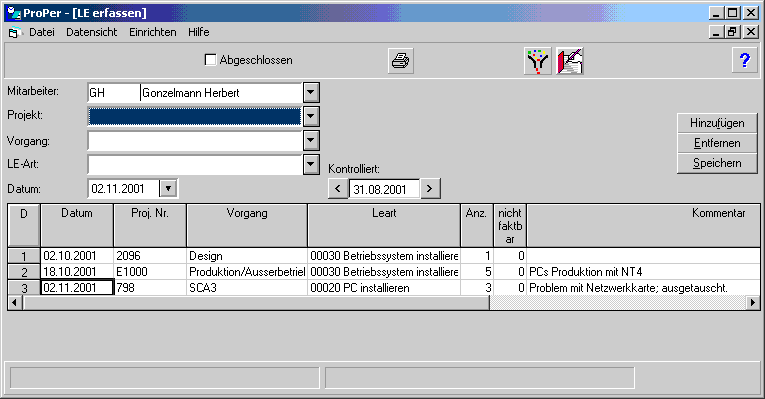Click the document icon left of Datei menu

pos(14,33)
